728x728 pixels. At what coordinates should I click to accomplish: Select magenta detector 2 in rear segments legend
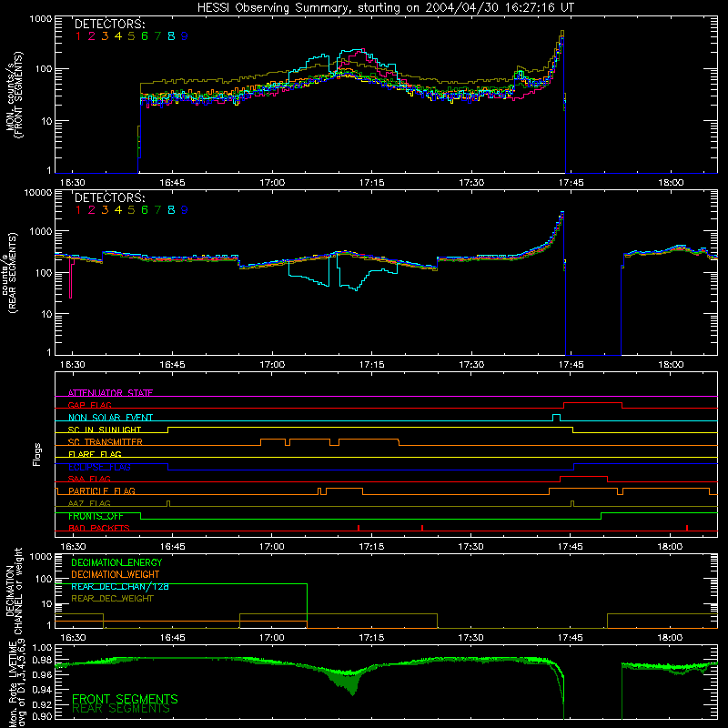point(92,210)
